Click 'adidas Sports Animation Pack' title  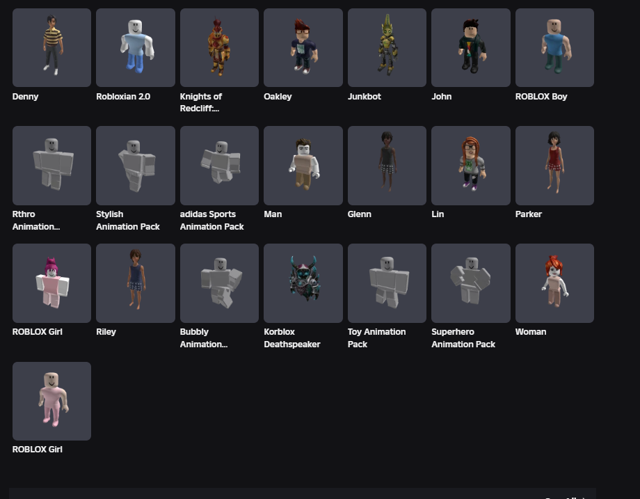coord(212,220)
